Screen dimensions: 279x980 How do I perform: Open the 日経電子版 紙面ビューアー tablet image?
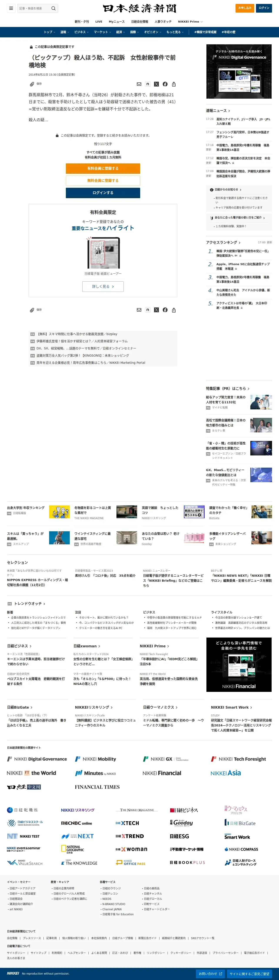(x=103, y=253)
